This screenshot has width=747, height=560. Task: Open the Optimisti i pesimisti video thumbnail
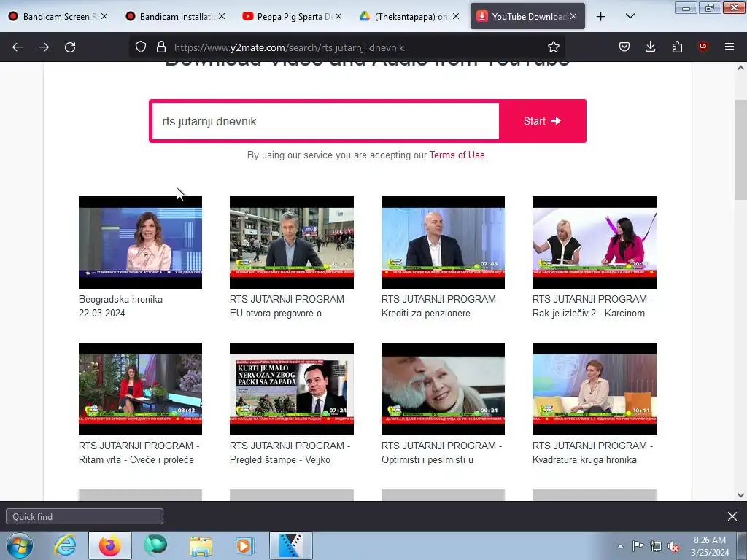point(443,389)
